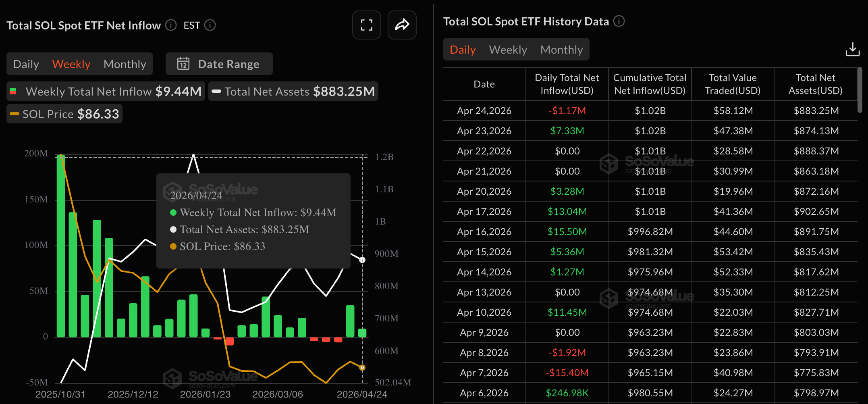The height and width of the screenshot is (404, 868).
Task: Click the download history data icon
Action: click(x=852, y=50)
